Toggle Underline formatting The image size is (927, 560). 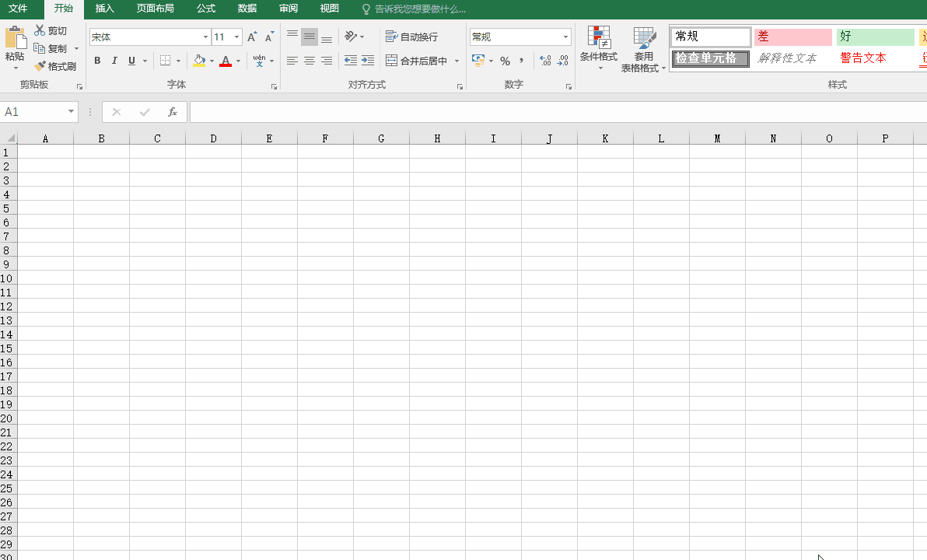pyautogui.click(x=131, y=61)
